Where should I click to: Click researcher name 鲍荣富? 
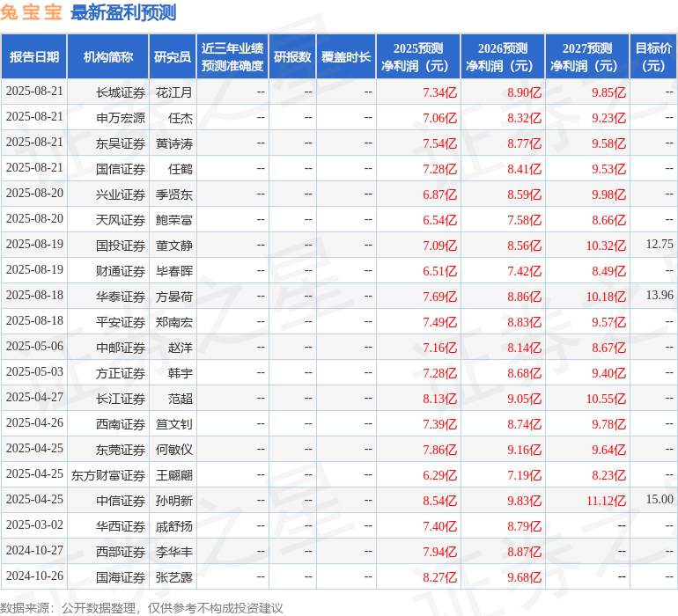(173, 220)
